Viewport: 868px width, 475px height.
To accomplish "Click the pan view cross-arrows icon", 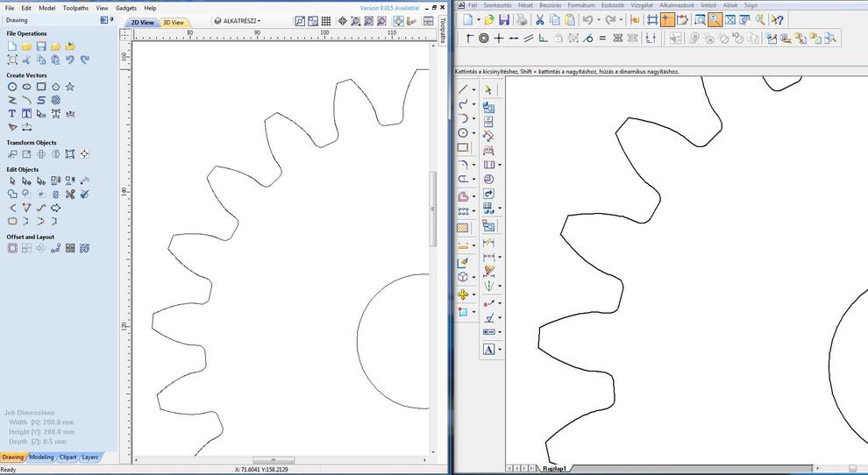I will pos(342,21).
